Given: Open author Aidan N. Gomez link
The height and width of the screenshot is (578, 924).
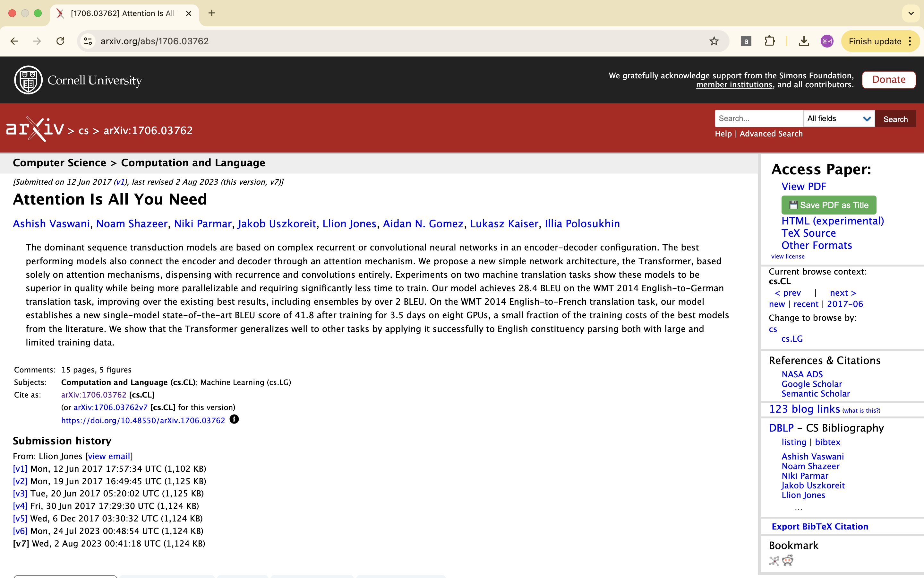Looking at the screenshot, I should (x=423, y=223).
